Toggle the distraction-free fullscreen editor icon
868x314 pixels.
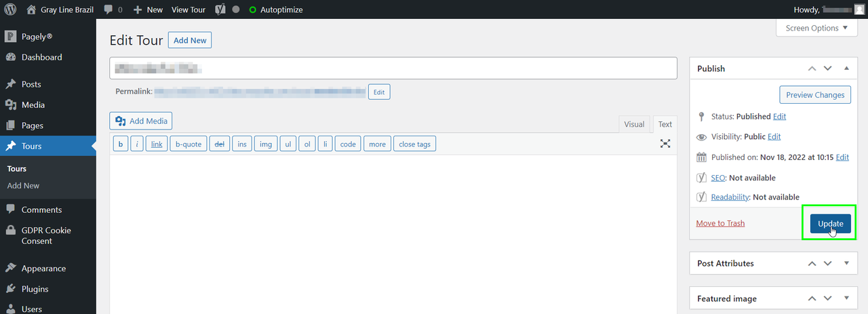tap(665, 144)
